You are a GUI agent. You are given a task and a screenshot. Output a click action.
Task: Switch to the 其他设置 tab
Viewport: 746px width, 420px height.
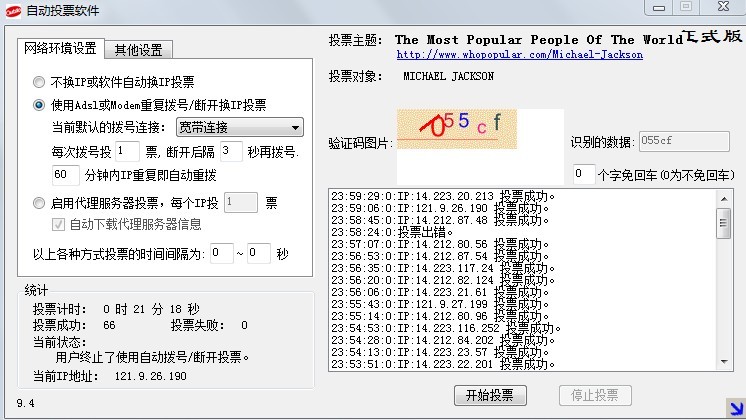140,50
